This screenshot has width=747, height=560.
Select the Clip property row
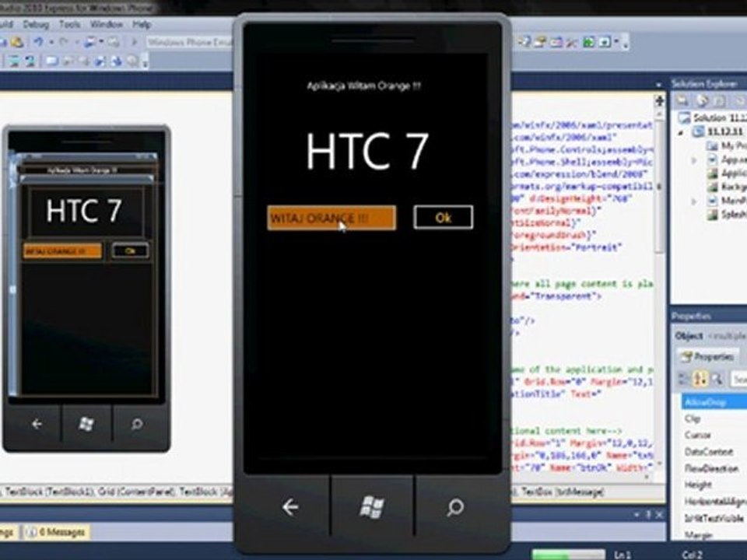pos(714,418)
